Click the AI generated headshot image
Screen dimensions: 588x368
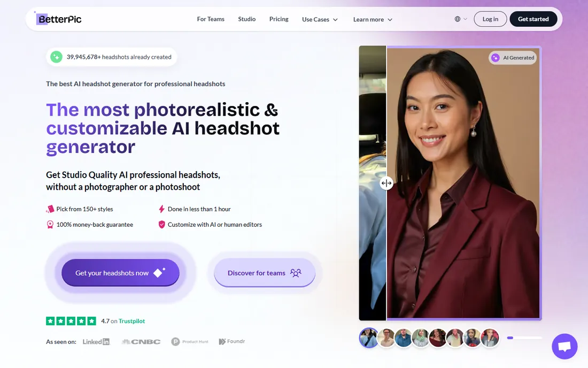pos(463,183)
